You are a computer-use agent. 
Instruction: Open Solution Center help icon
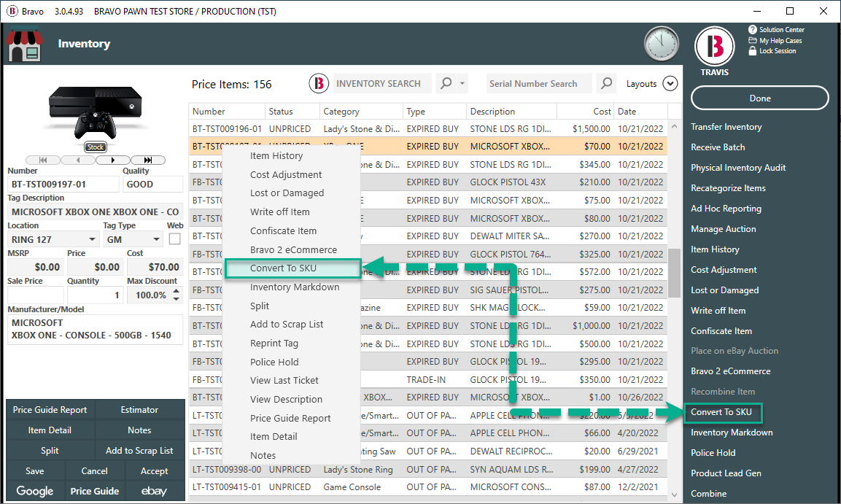click(753, 29)
